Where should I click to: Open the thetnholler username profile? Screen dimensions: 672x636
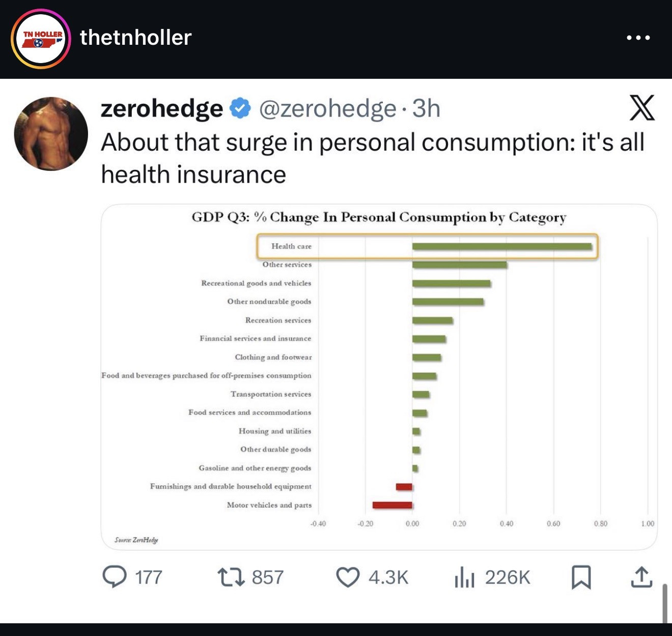(135, 38)
